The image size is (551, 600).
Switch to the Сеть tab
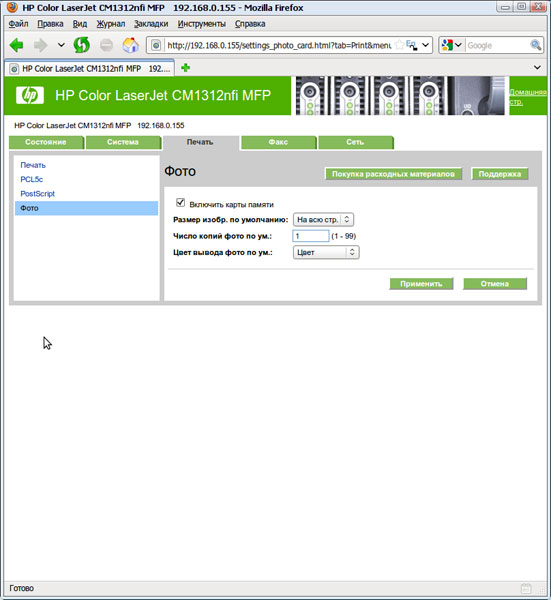pos(355,142)
